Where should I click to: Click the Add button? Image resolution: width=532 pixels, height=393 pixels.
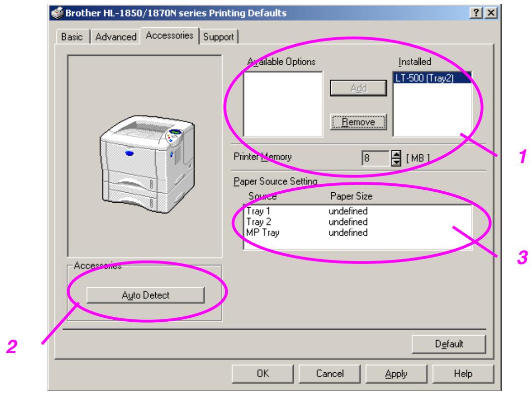tap(358, 88)
